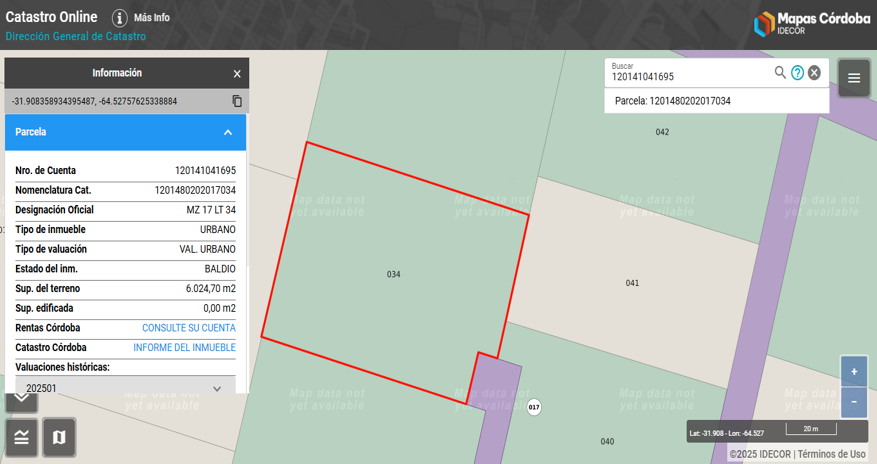Open the base map selector button

click(x=59, y=437)
